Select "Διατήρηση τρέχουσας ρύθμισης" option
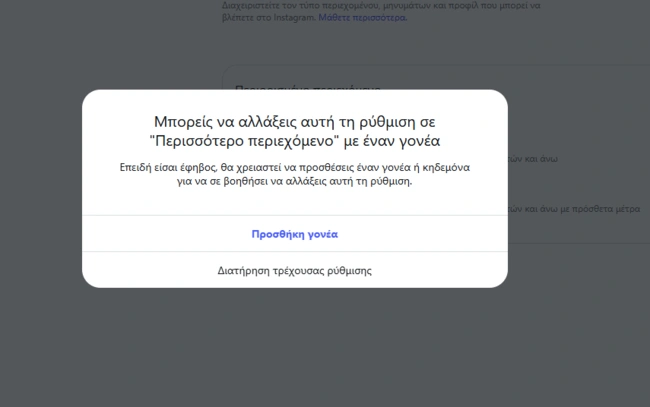 point(294,270)
